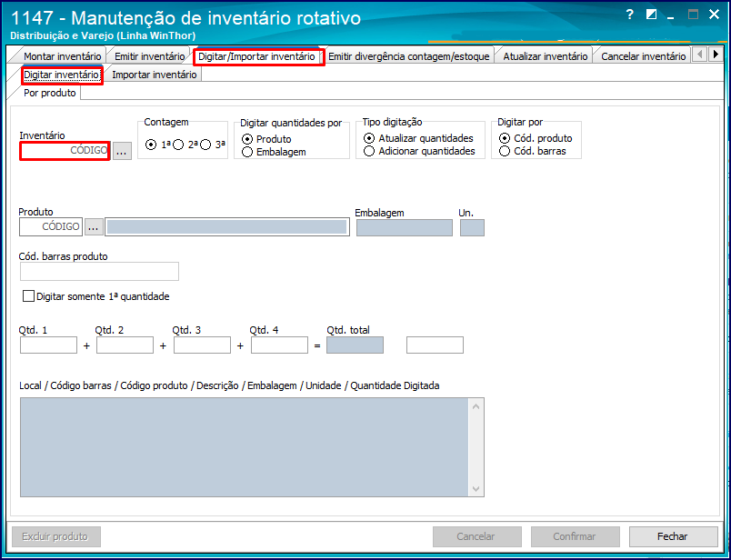Click scroll up arrow in product list
The height and width of the screenshot is (560, 731).
pos(476,406)
